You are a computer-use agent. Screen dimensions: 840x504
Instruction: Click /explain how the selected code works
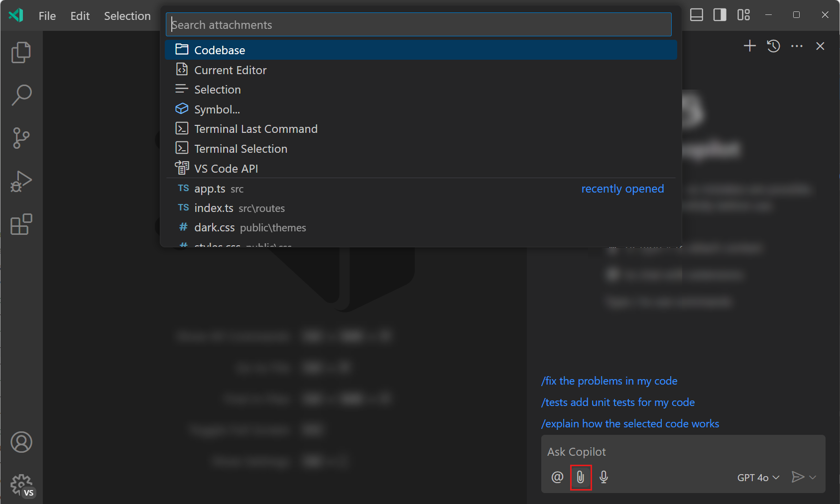point(630,424)
